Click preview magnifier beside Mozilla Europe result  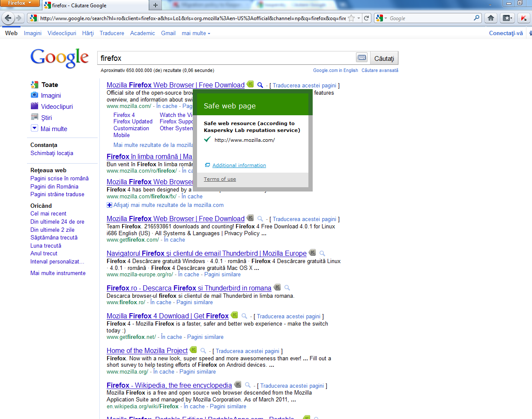[x=322, y=254]
